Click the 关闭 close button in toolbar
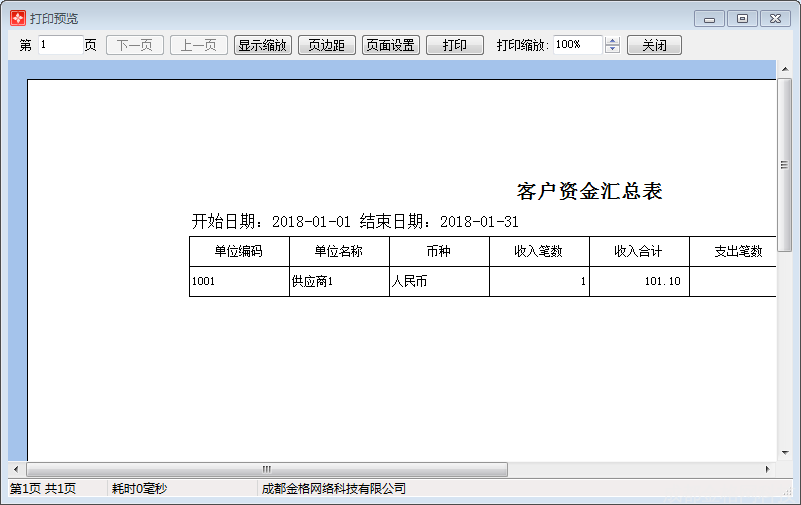This screenshot has width=801, height=505. [x=654, y=45]
